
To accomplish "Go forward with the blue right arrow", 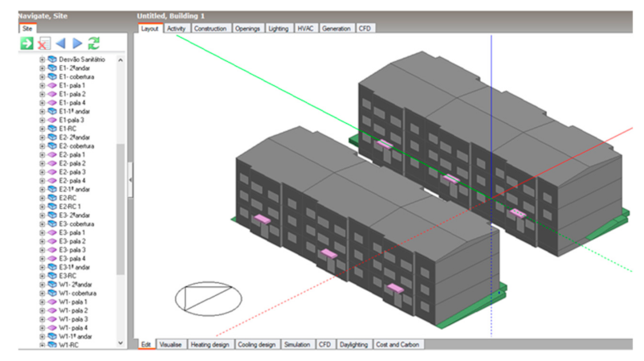I will (x=77, y=43).
